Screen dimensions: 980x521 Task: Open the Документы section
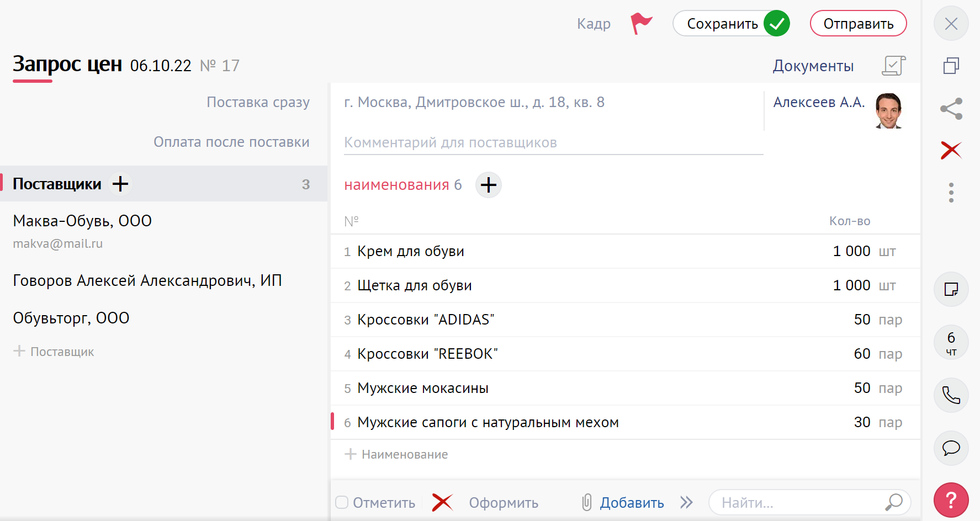pos(813,66)
